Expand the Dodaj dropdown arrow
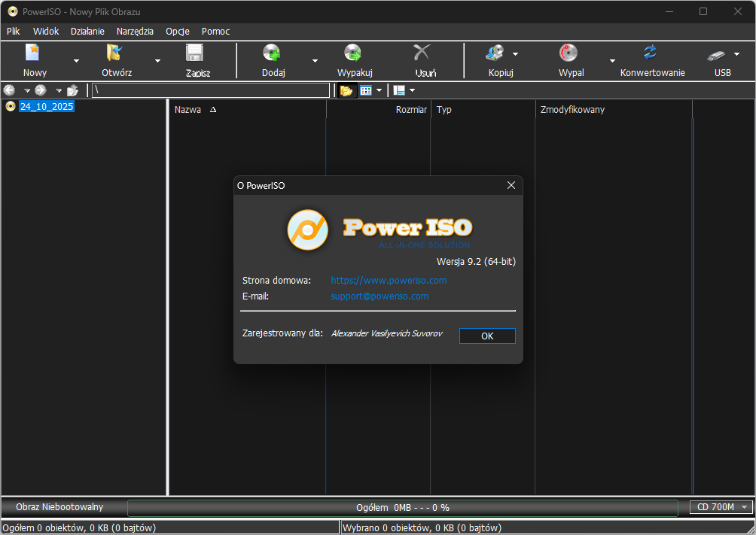 [315, 61]
